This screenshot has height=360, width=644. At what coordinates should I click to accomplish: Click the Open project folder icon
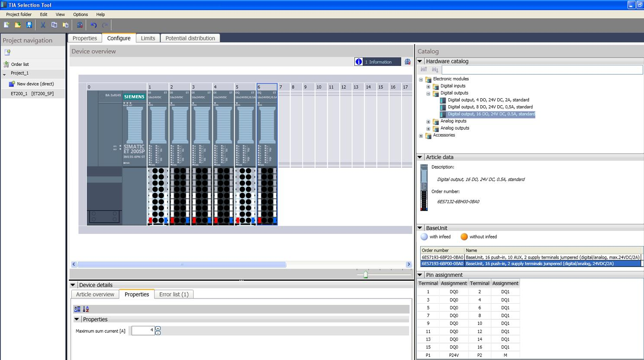[x=18, y=25]
